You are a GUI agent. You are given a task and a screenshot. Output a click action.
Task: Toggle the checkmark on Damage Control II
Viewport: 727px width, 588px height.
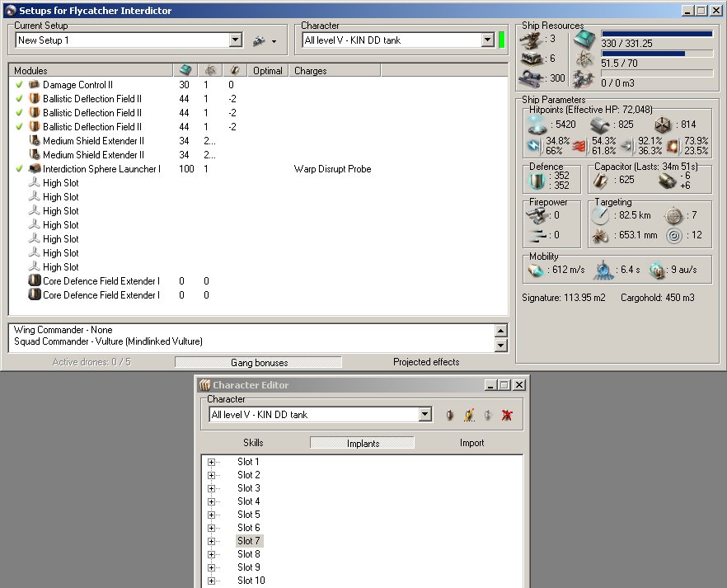tap(19, 85)
